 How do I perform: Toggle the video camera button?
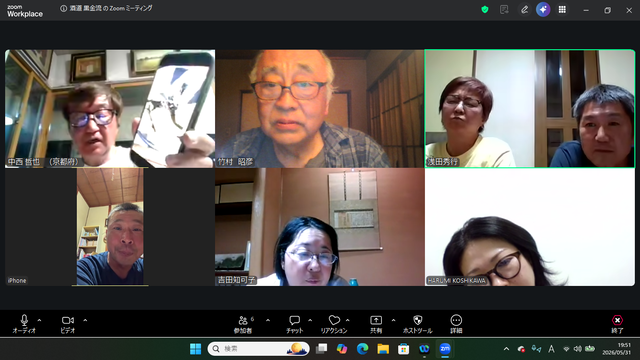click(x=68, y=324)
